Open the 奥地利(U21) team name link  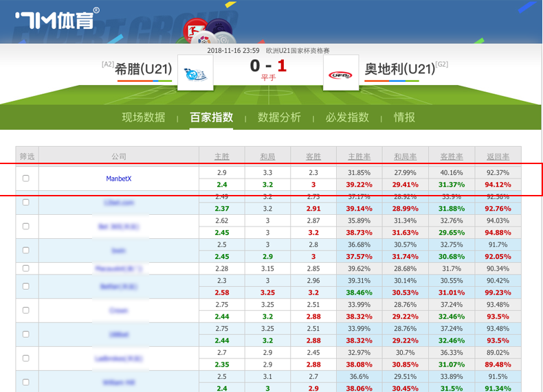pos(399,69)
